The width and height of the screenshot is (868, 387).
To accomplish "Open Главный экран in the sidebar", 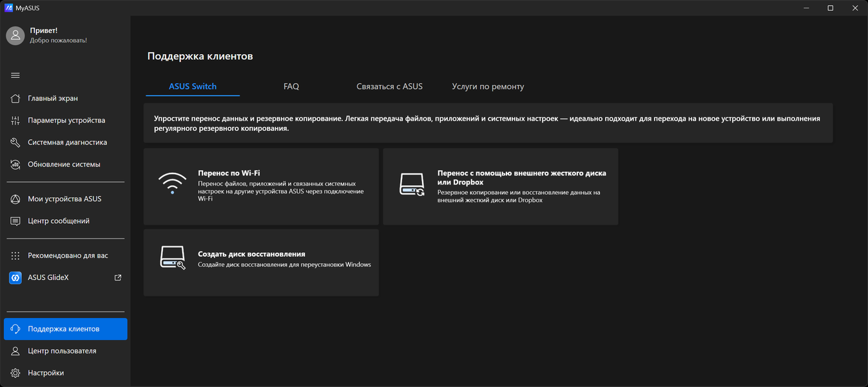I will (x=65, y=99).
